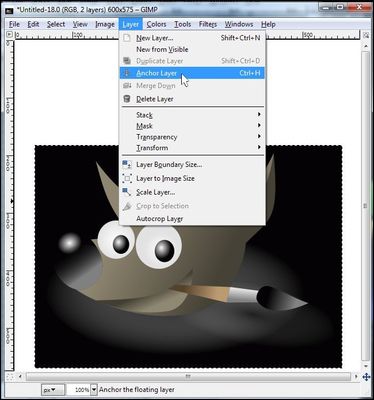Click the GIMP icon in title bar
Viewport: 374px width, 400px height.
[x=10, y=10]
